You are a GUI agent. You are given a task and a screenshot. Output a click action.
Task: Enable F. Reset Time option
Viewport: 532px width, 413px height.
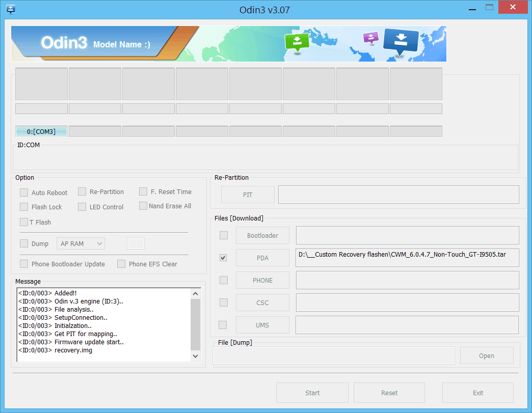click(x=143, y=191)
